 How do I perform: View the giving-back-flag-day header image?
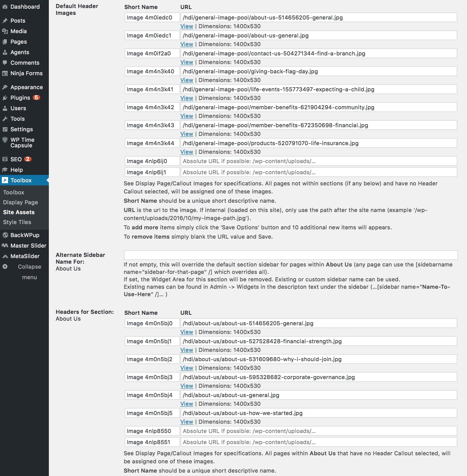point(186,80)
